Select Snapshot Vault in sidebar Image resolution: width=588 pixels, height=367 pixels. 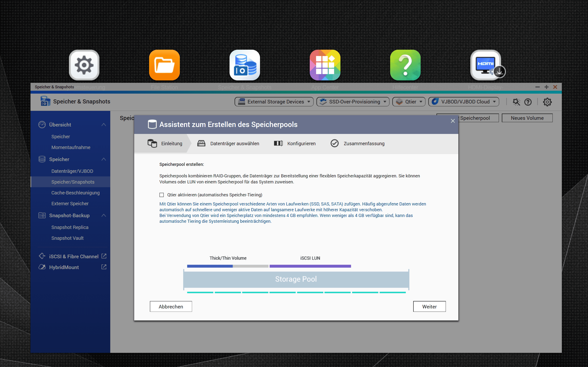67,238
